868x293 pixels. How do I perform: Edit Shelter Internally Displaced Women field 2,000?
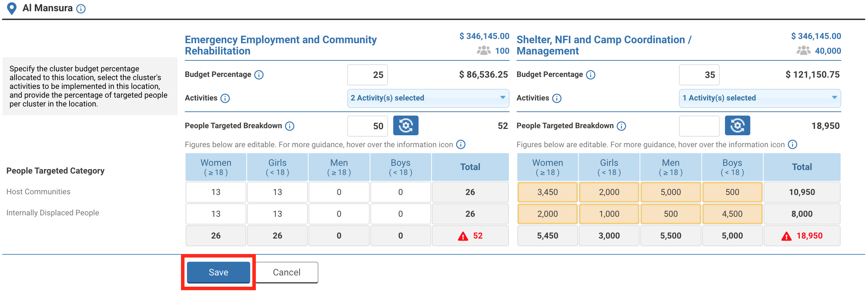coord(548,214)
